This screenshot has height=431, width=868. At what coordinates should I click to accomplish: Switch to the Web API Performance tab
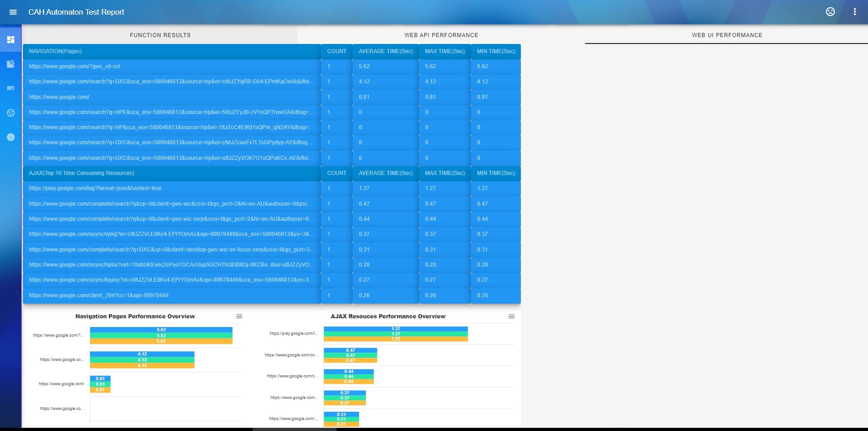441,35
